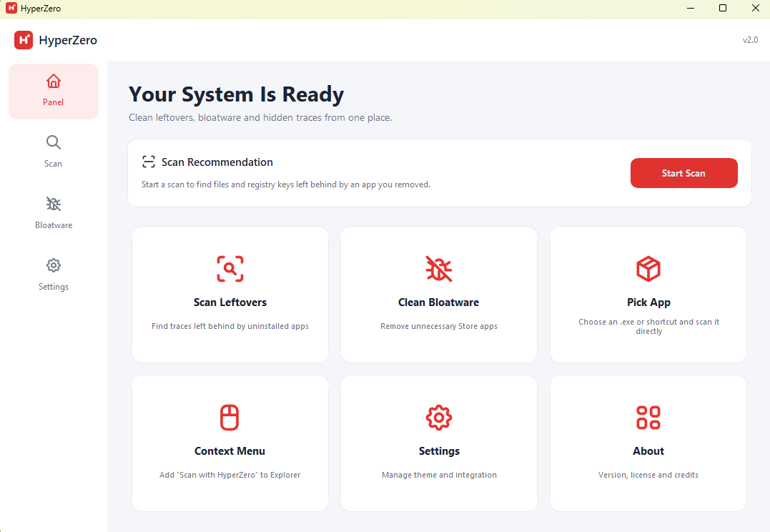Click "Start a scan to find files" description

tap(286, 184)
